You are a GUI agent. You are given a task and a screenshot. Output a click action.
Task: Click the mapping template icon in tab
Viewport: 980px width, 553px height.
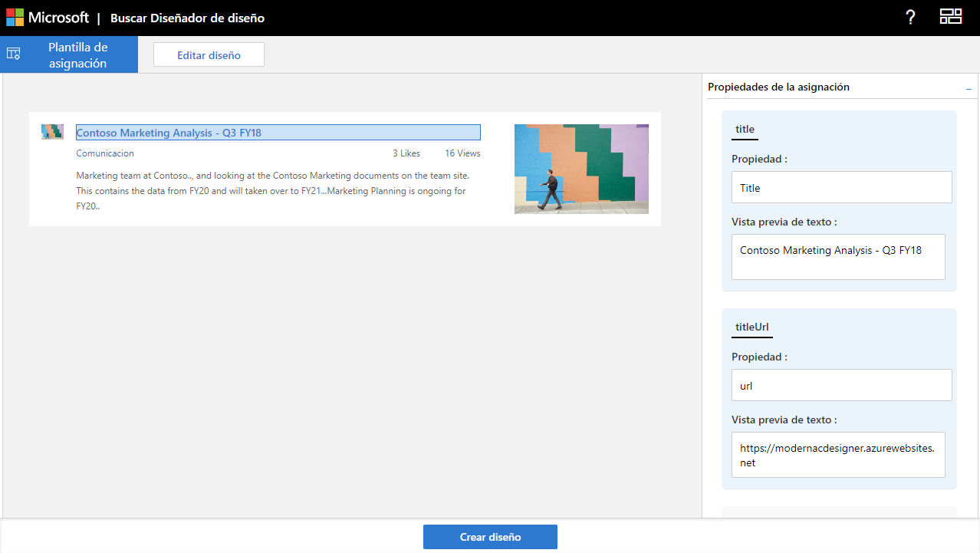point(13,54)
